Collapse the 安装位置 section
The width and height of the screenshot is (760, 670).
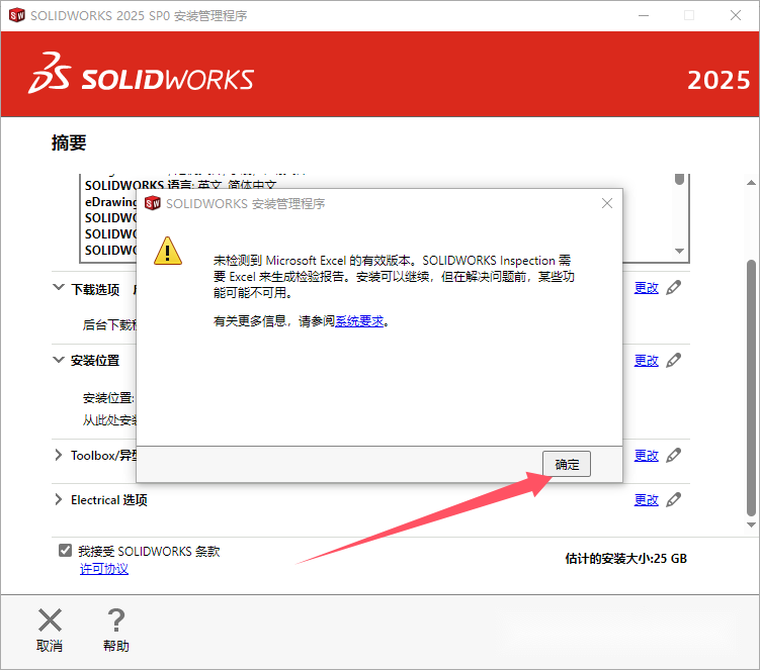pos(58,360)
